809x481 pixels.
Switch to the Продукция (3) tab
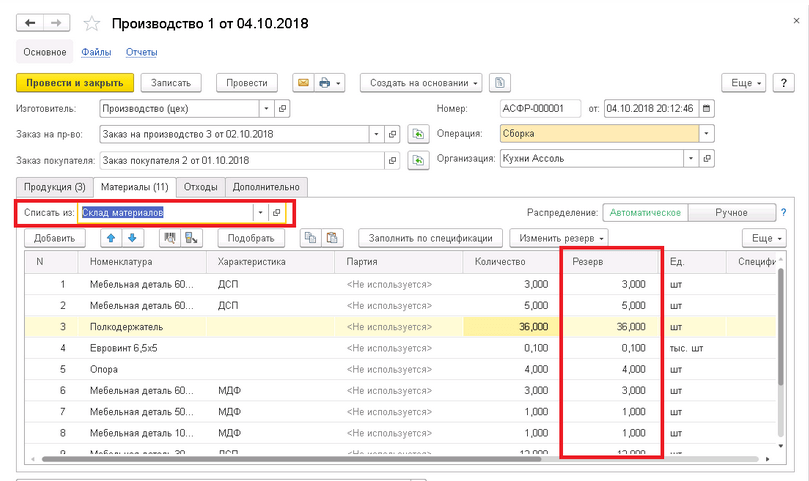pos(54,186)
